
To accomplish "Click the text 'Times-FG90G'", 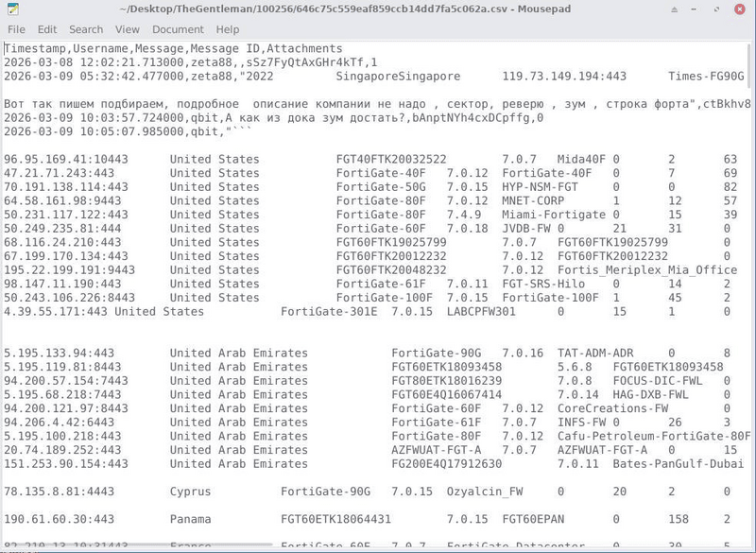I will (x=706, y=77).
